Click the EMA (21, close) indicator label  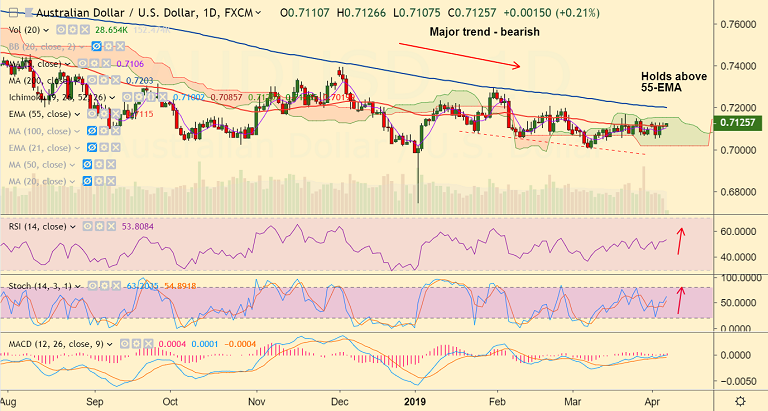(x=40, y=147)
